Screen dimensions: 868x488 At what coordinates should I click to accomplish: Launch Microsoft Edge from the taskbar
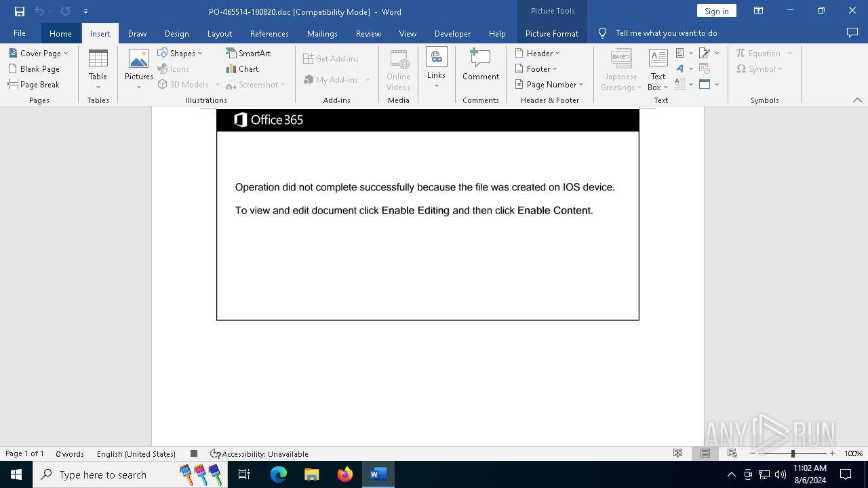pos(279,474)
